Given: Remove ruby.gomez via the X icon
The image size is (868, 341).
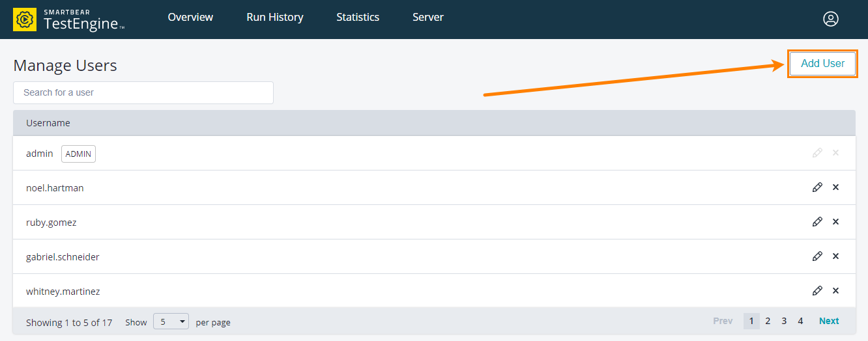Looking at the screenshot, I should (x=835, y=222).
